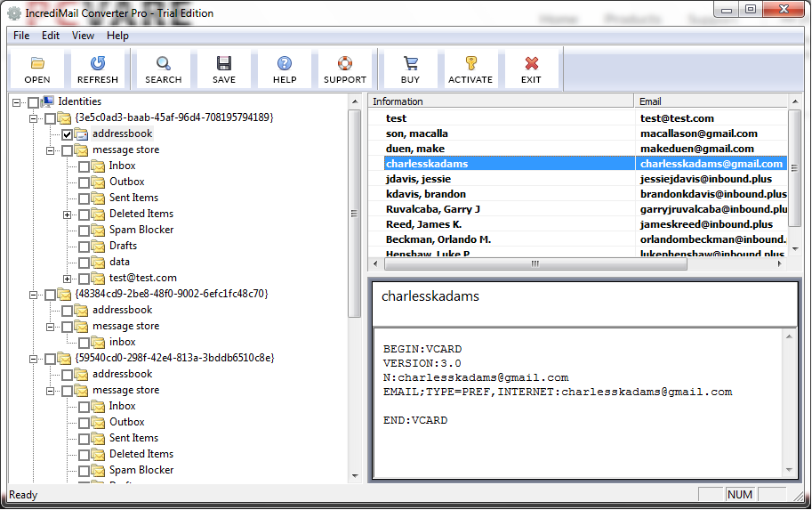The width and height of the screenshot is (812, 510).
Task: Expand the Deleted Items folder node
Action: coord(68,215)
